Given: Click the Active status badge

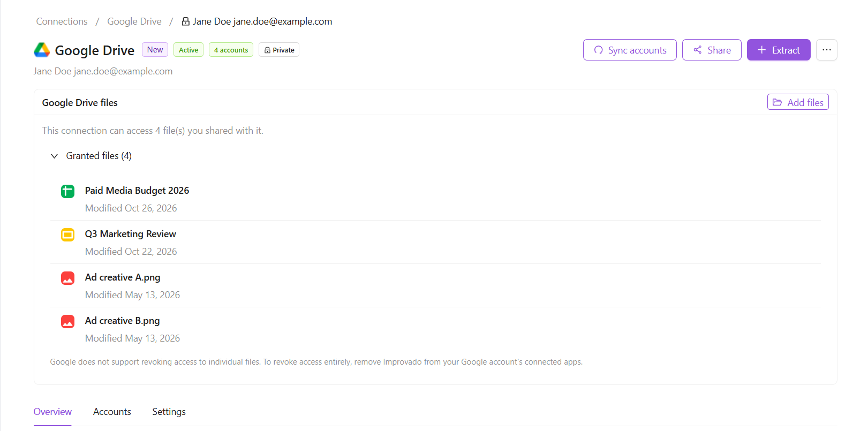Looking at the screenshot, I should [x=188, y=50].
